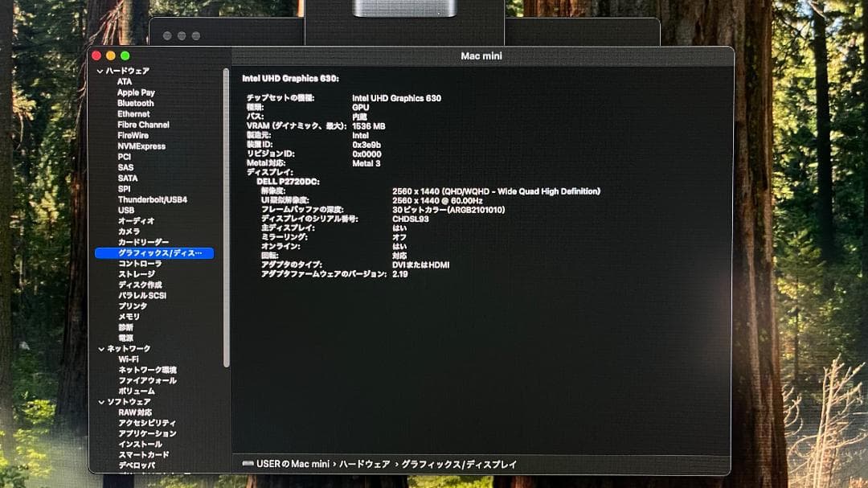Screen dimensions: 868x488
Task: Select アクセシビリティ in the sidebar
Action: tap(147, 423)
